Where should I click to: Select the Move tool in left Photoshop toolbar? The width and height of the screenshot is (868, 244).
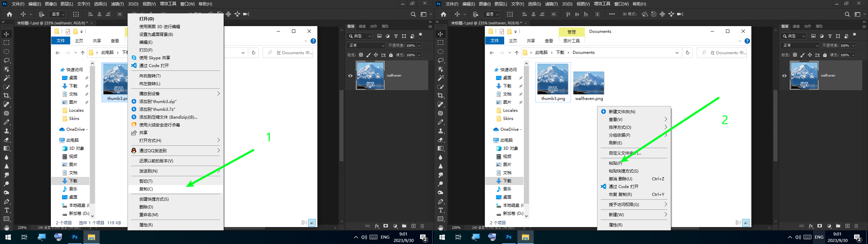pyautogui.click(x=6, y=34)
